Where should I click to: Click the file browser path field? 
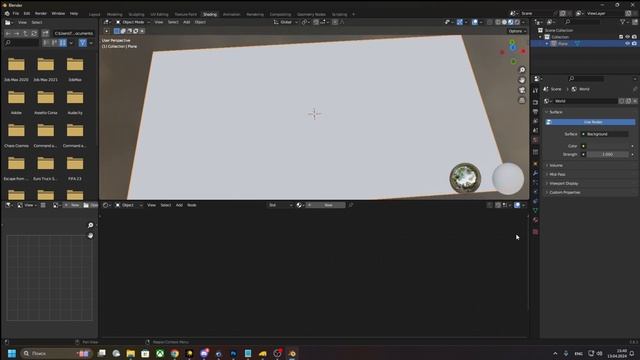(74, 33)
